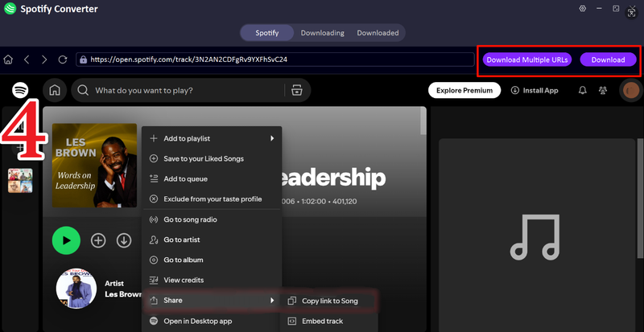The width and height of the screenshot is (644, 332).
Task: Click the music note placeholder in the right panel
Action: coord(535,237)
